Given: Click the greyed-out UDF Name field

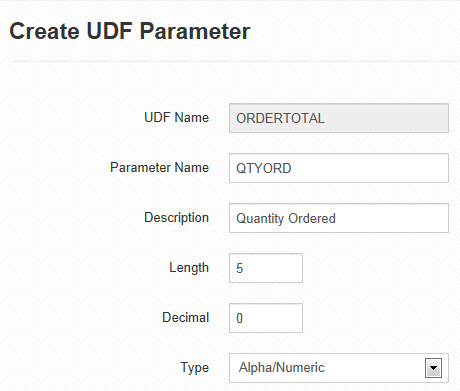Looking at the screenshot, I should 339,118.
